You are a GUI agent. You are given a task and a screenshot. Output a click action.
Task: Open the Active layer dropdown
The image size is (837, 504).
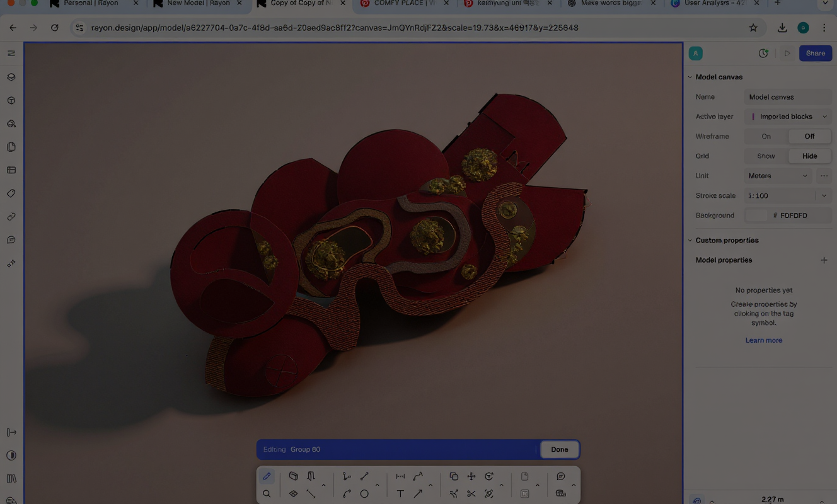pyautogui.click(x=788, y=117)
